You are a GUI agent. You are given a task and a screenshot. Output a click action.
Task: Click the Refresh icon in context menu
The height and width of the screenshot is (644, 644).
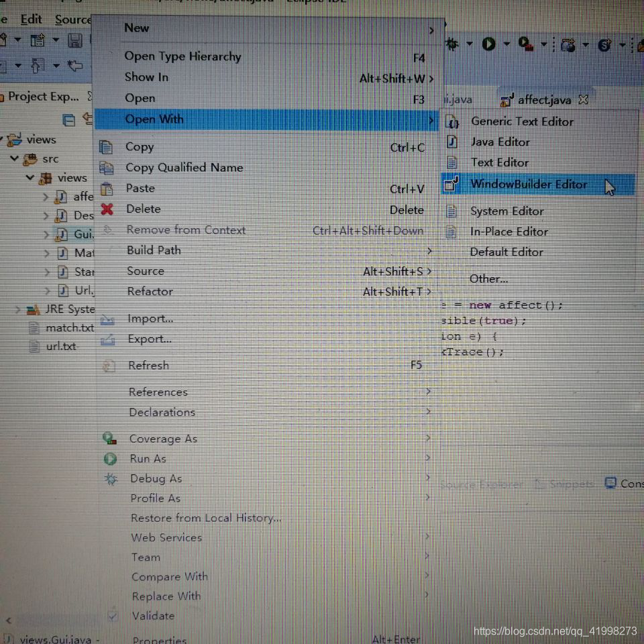click(109, 366)
